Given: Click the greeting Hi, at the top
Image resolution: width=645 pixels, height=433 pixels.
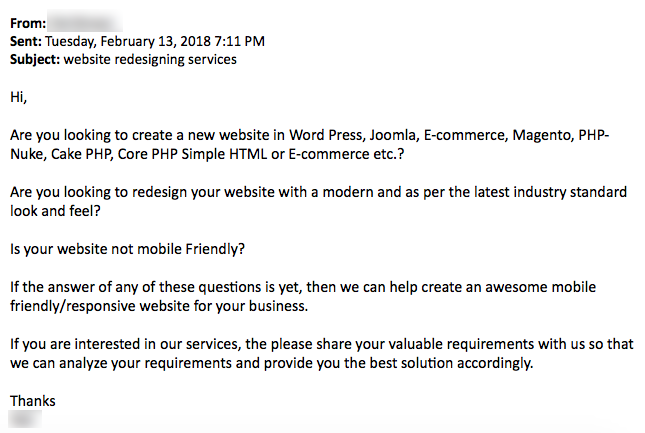Looking at the screenshot, I should 19,97.
